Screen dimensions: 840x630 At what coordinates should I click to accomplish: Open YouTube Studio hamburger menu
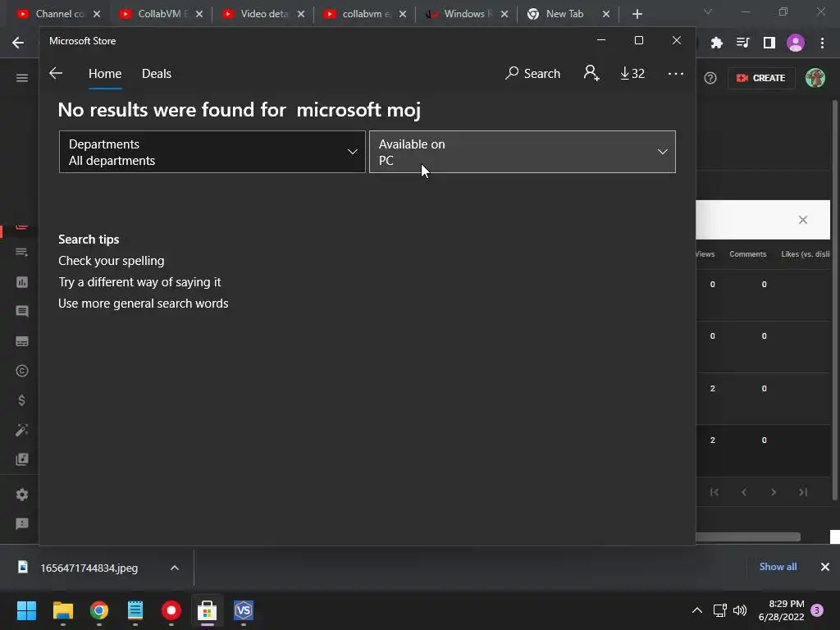[x=22, y=78]
